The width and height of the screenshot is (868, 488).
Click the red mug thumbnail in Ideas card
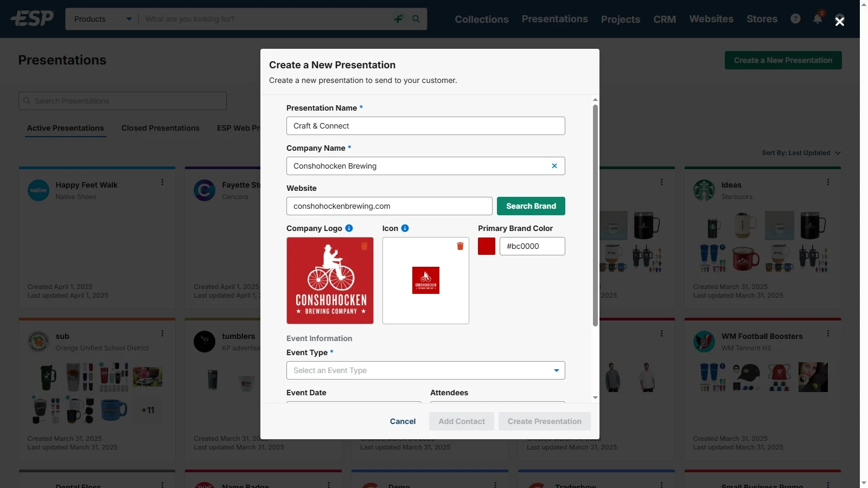(x=746, y=258)
